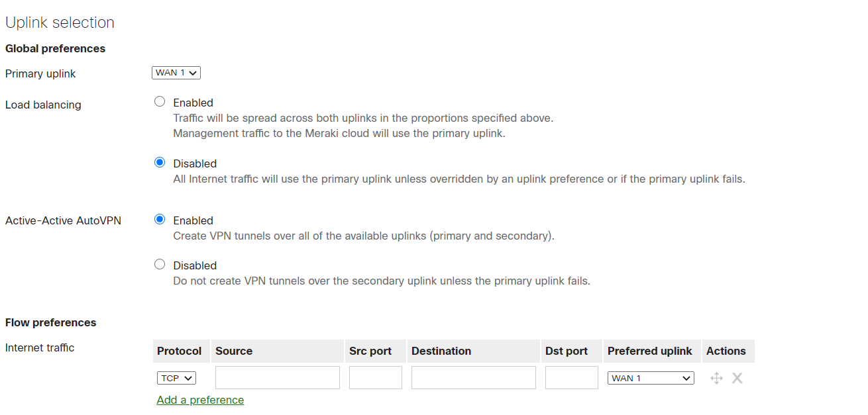
Task: Enable Active-Active AutoVPN
Action: (x=160, y=219)
